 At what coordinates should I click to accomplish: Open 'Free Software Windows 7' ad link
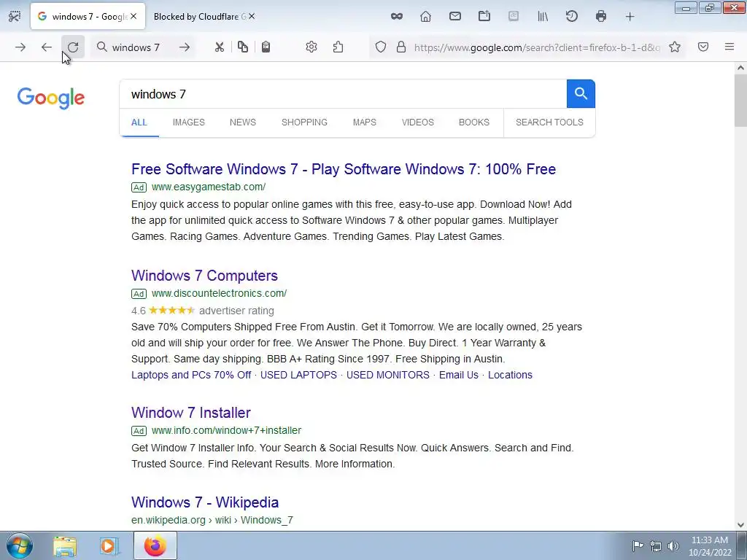coord(344,169)
